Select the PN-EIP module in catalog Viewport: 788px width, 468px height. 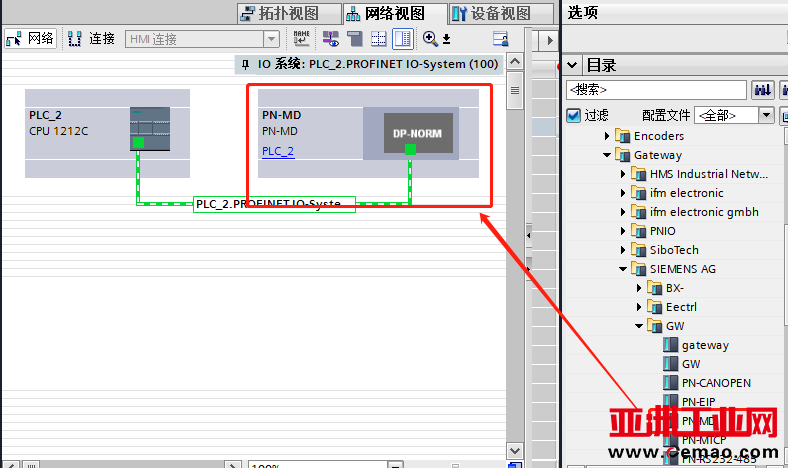(x=699, y=402)
